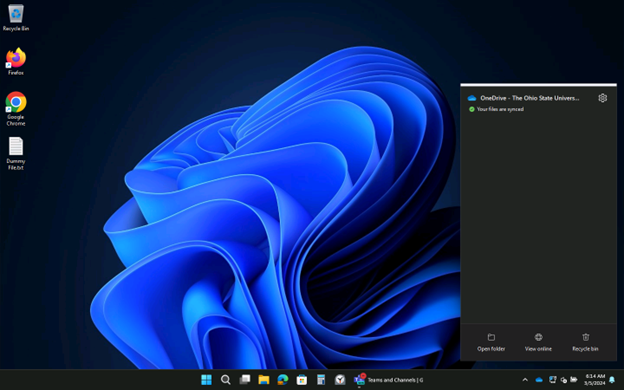Launch Microsoft Edge from the taskbar

pos(283,380)
